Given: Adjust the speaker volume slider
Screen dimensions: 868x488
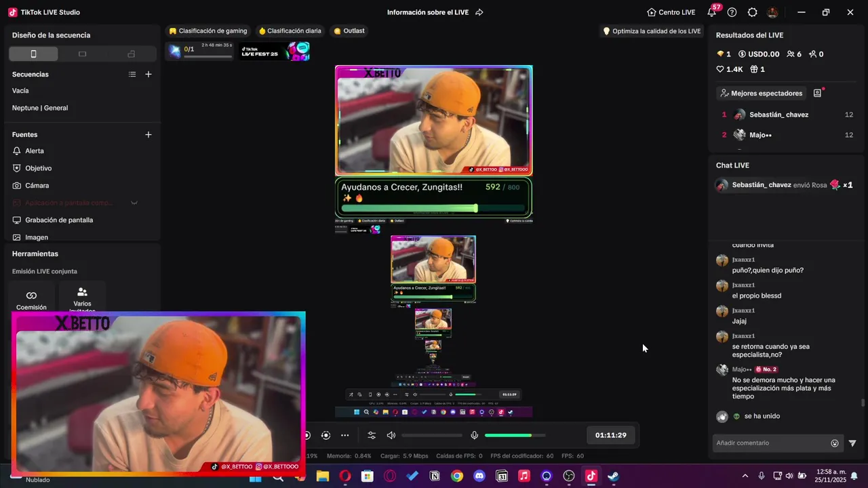Looking at the screenshot, I should pyautogui.click(x=432, y=435).
